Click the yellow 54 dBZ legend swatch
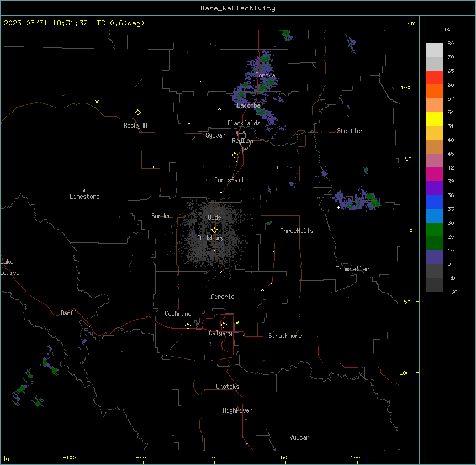 (434, 119)
